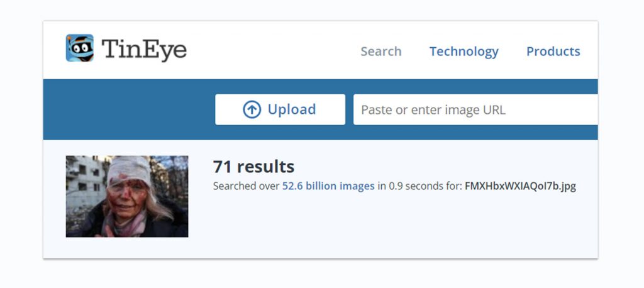Click empty blue banner left of Upload
Screen dimensions: 644x288
click(126, 109)
